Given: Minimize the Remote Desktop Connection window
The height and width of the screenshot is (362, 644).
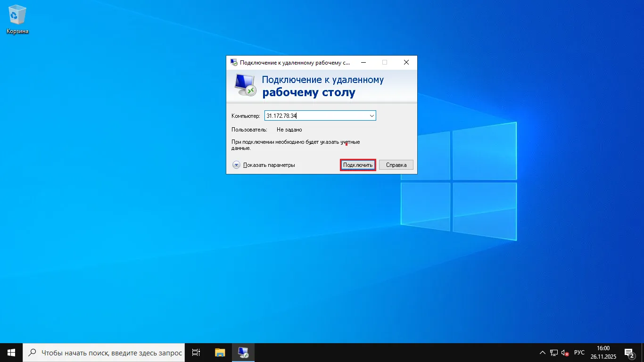Looking at the screenshot, I should (x=363, y=62).
